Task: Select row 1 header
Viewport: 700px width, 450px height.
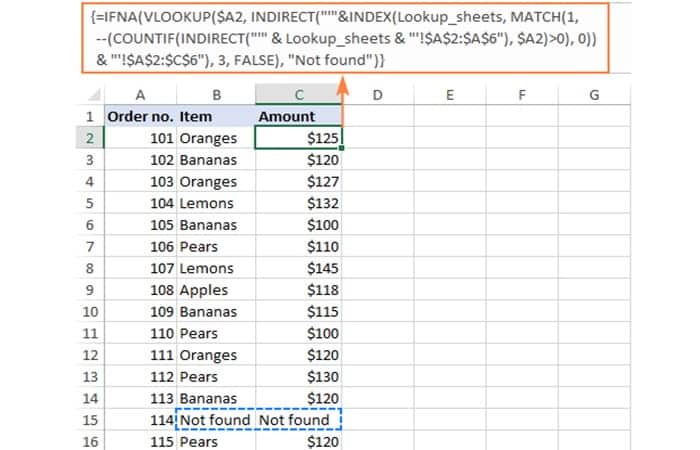Action: pos(90,117)
